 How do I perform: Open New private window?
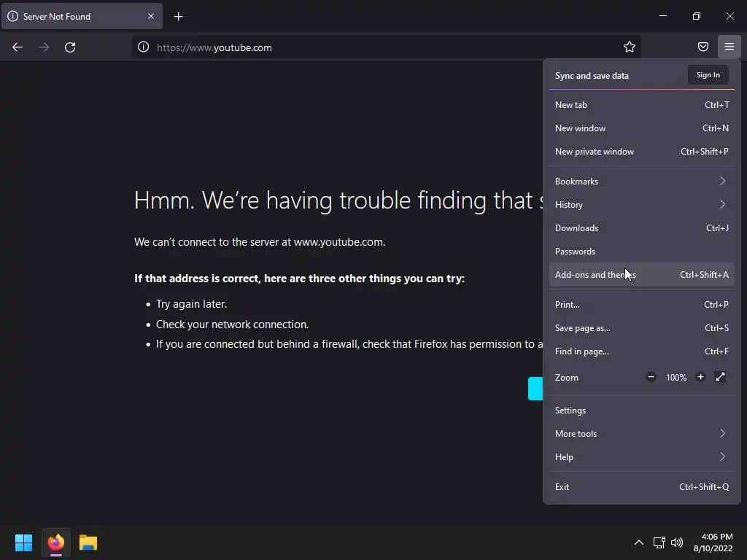pyautogui.click(x=642, y=152)
